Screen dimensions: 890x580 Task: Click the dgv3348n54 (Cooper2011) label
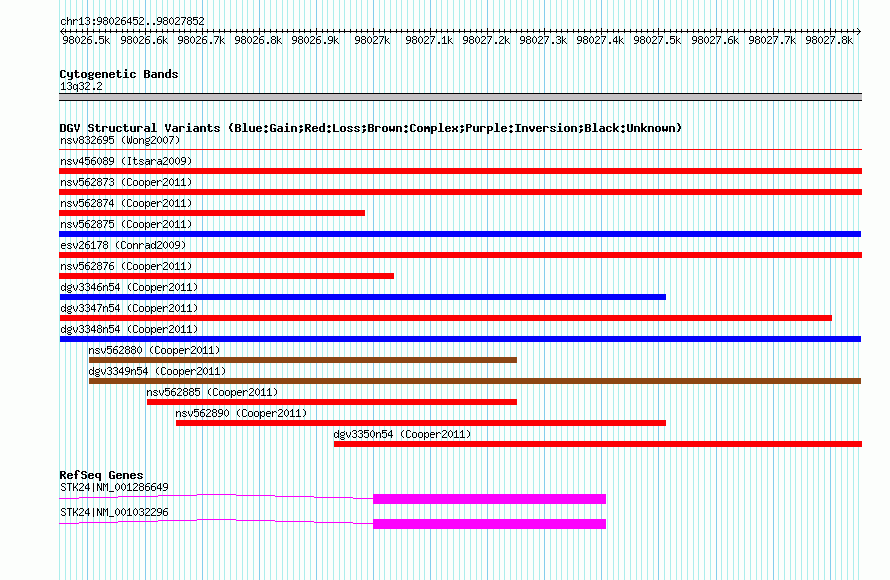[129, 329]
